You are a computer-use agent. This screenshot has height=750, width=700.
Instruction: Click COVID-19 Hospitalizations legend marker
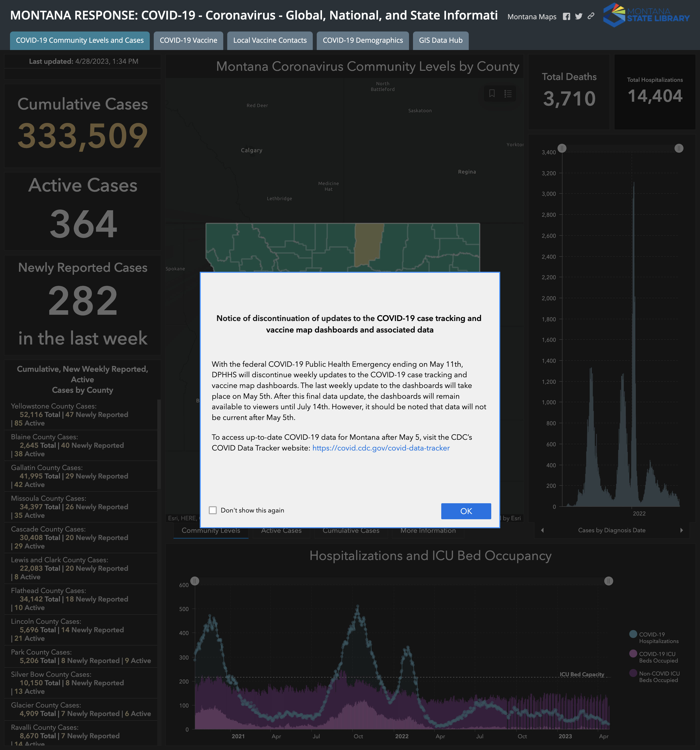(x=633, y=634)
